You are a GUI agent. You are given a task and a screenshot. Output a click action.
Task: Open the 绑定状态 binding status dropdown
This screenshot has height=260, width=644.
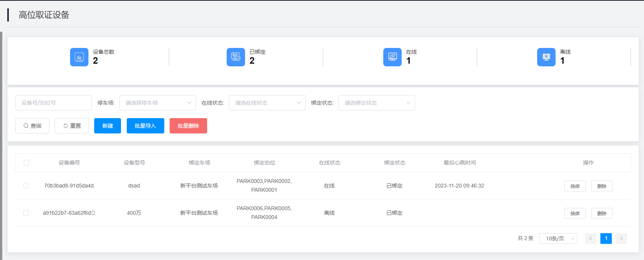376,103
